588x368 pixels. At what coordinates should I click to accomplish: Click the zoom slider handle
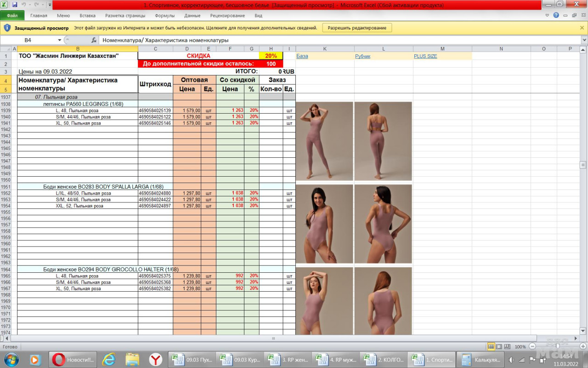557,346
